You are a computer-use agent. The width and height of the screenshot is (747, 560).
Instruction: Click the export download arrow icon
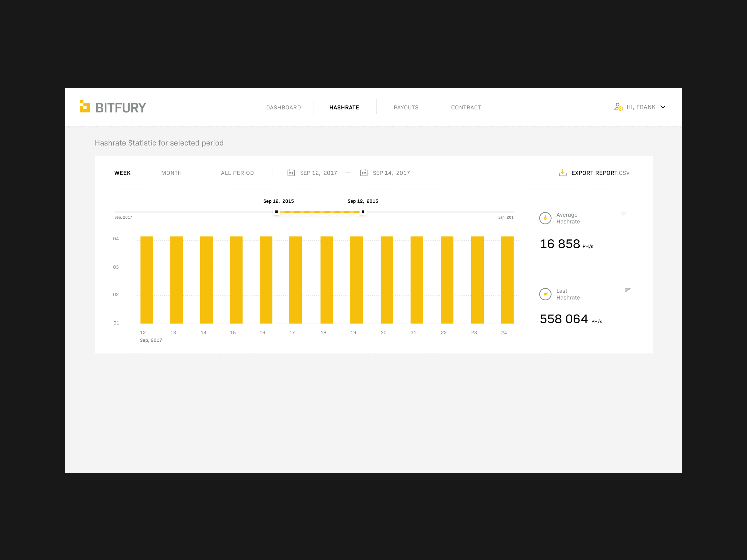563,173
